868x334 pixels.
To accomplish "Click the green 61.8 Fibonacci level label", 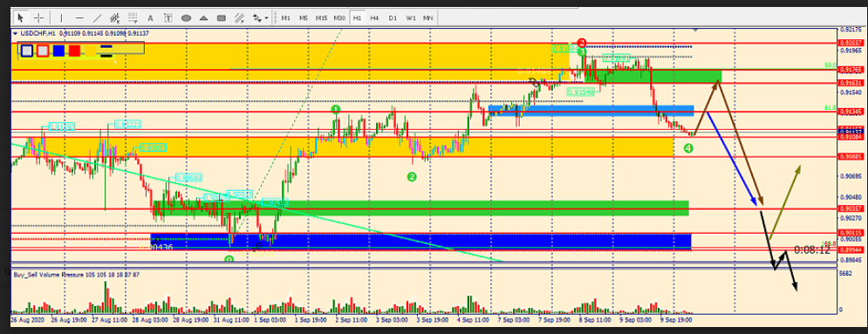I will (830, 108).
